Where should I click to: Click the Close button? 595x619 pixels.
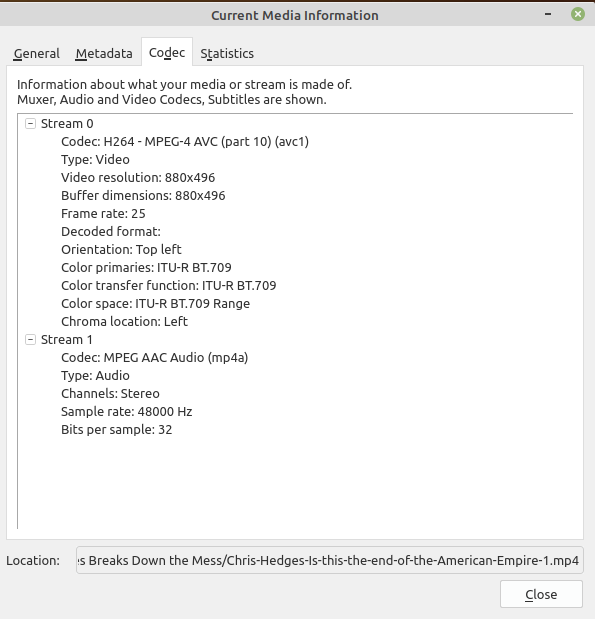pos(541,594)
